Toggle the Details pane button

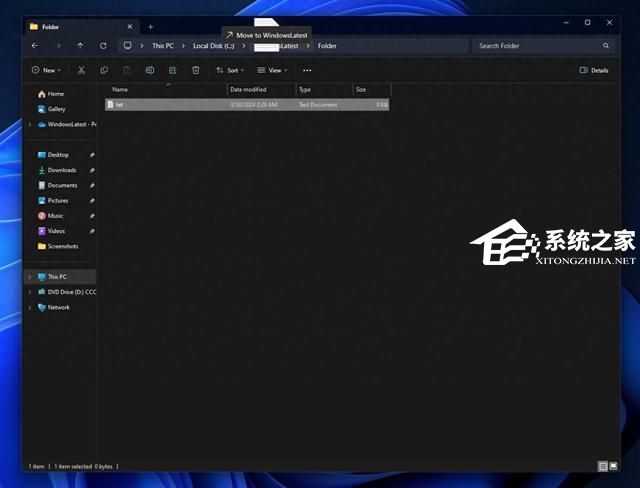click(x=594, y=70)
